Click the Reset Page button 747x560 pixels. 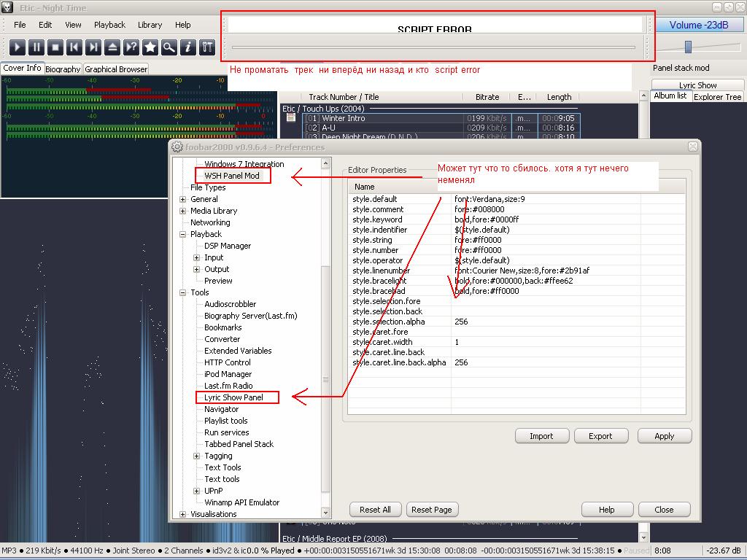[x=432, y=510]
